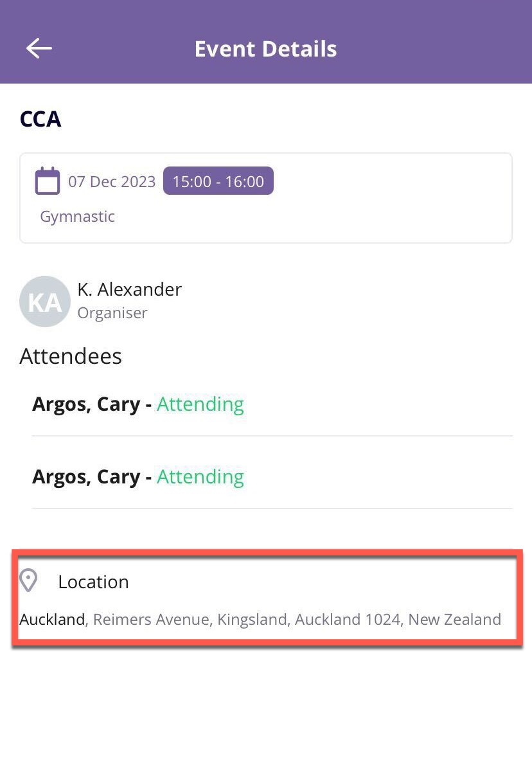Tap the second green Attending status
Screen dimensions: 532x765
[x=200, y=477]
